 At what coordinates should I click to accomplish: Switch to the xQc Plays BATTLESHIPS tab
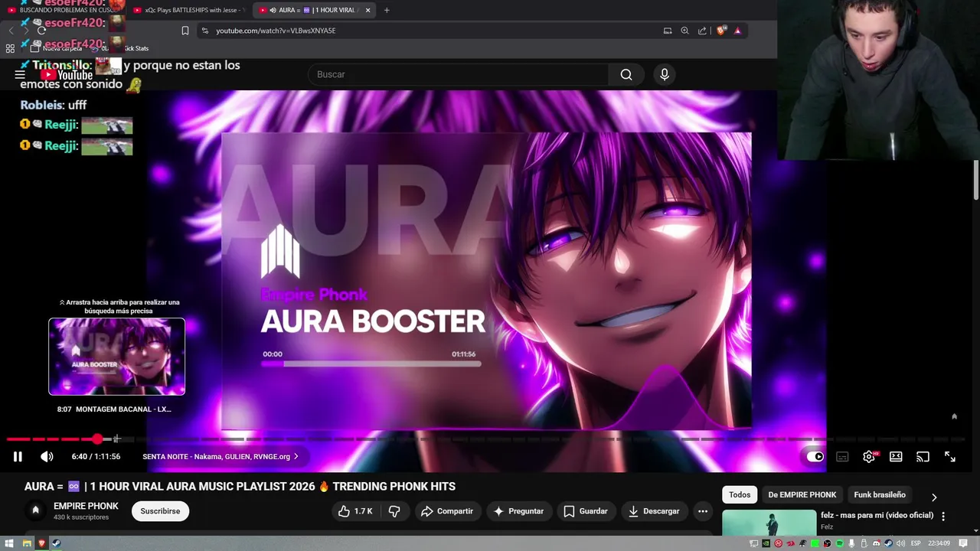pos(190,10)
